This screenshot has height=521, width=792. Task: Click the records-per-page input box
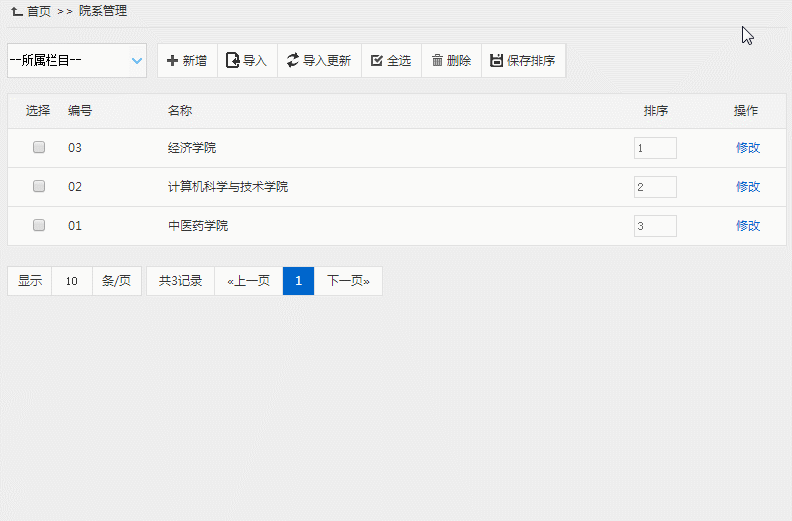pyautogui.click(x=72, y=281)
